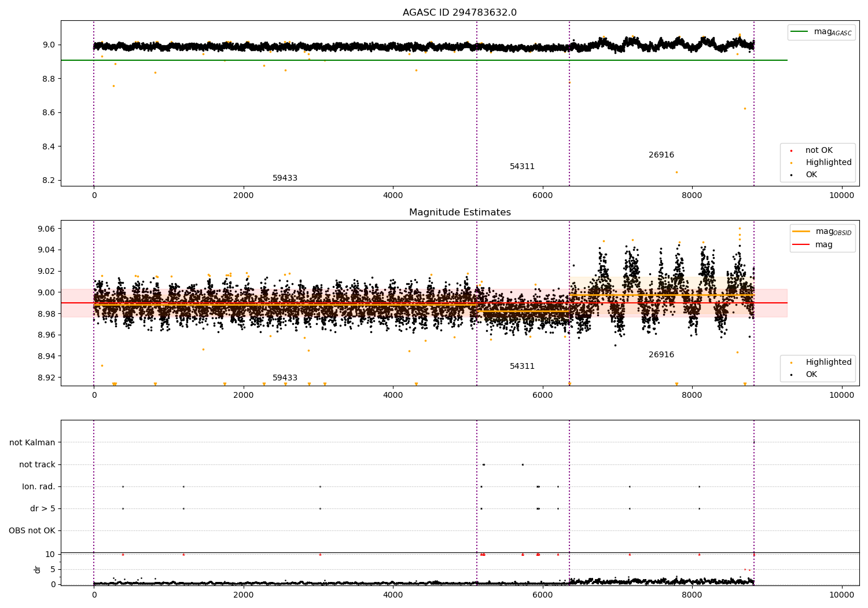Click the 9.0 y-axis tick label
868x608 pixels.
click(x=49, y=45)
